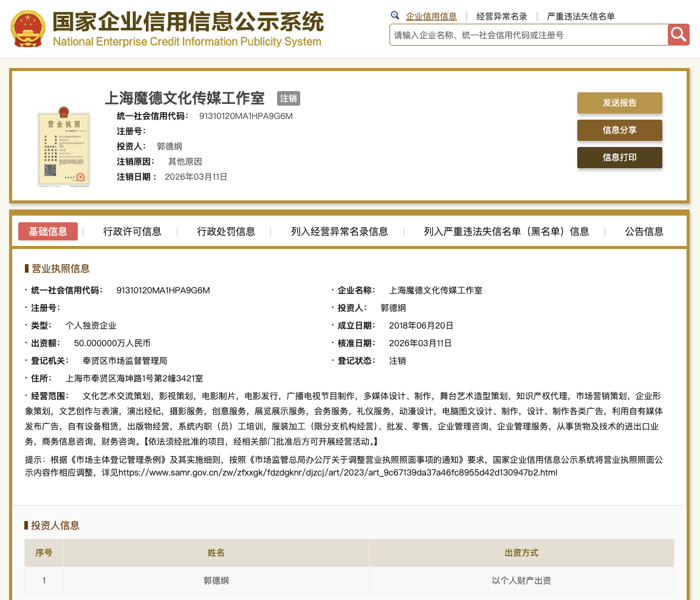700x600 pixels.
Task: Click investor name 郭德纲 in table row
Action: pyautogui.click(x=216, y=581)
